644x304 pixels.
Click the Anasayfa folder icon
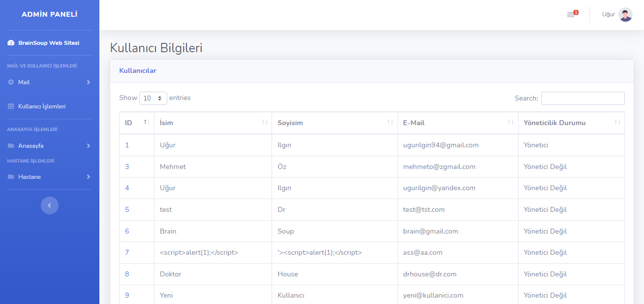(x=11, y=146)
